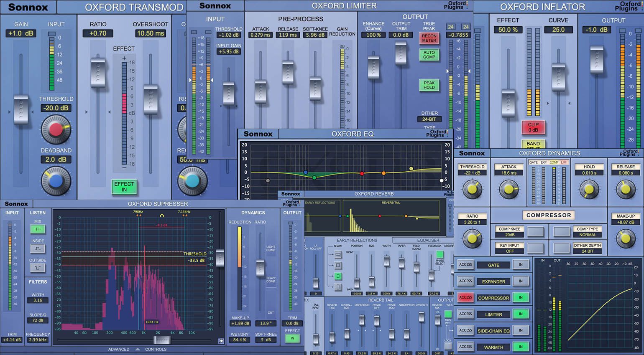This screenshot has width=644, height=355.
Task: Select the Outside listen icon in Oxford Supresser
Action: 37,267
